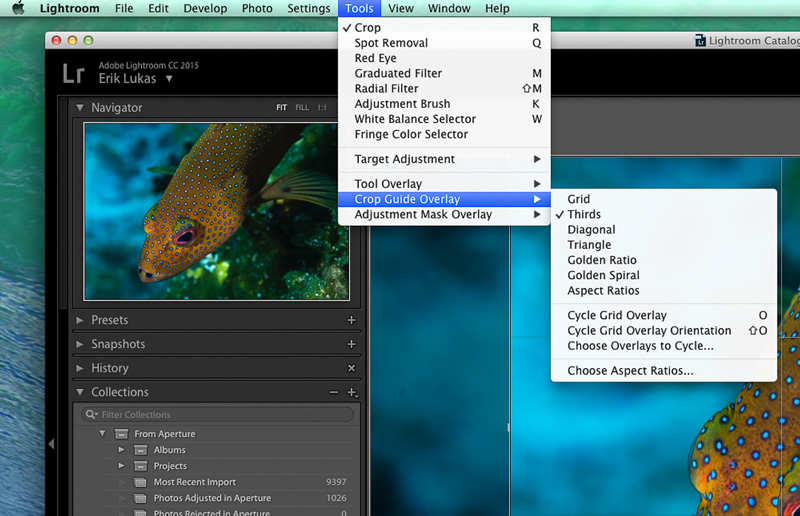Remove collection using the minus icon

(334, 393)
